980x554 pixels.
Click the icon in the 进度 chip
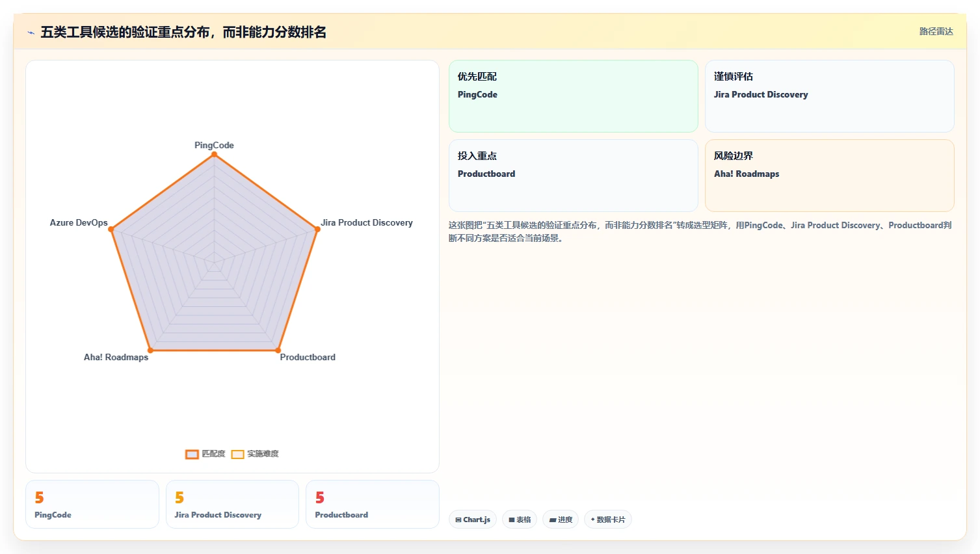(553, 520)
